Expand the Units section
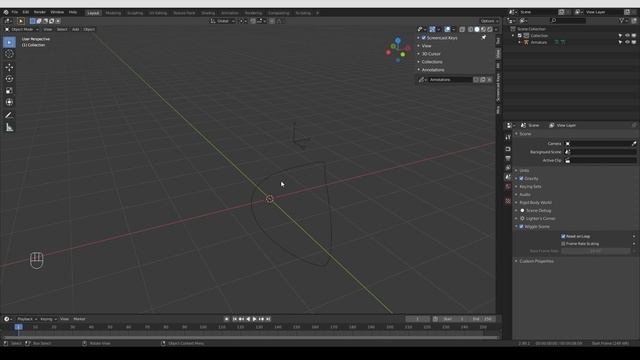The image size is (640, 360). coord(524,170)
